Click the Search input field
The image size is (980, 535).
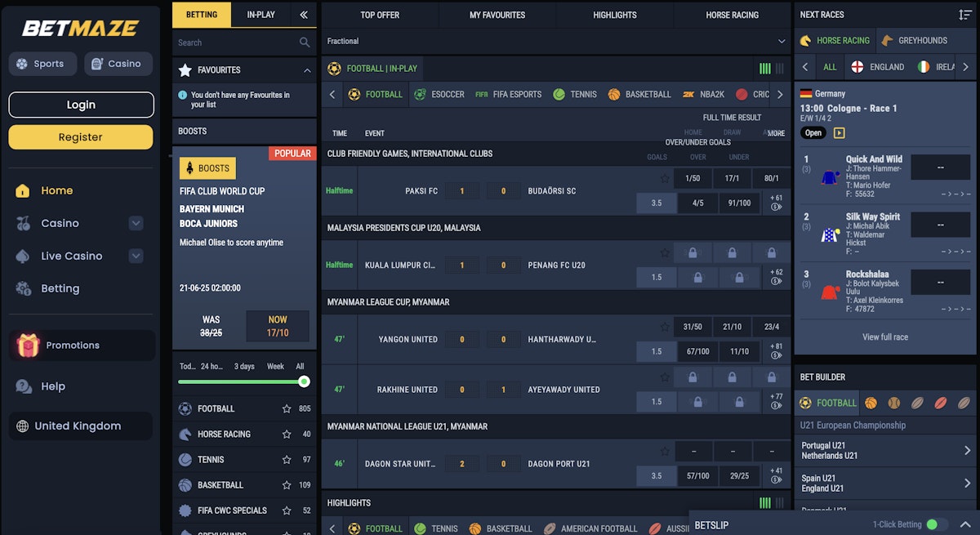[244, 42]
